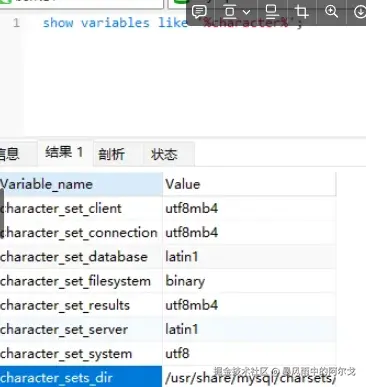Select the character_set_filesystem cell
Screen dimensions: 366x387
pyautogui.click(x=81, y=281)
